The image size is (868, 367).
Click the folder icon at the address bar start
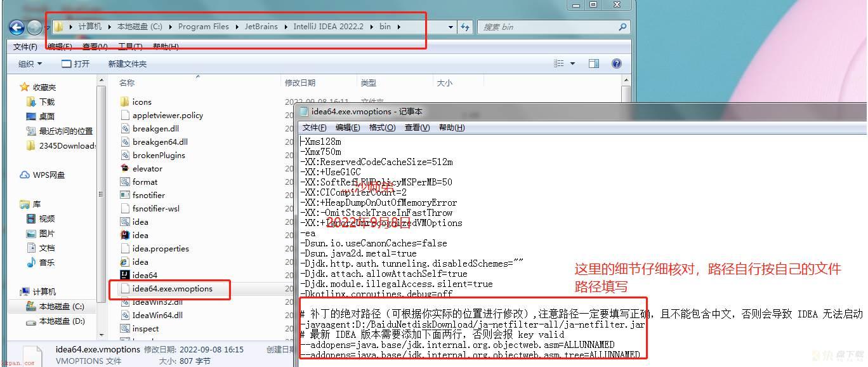click(58, 27)
